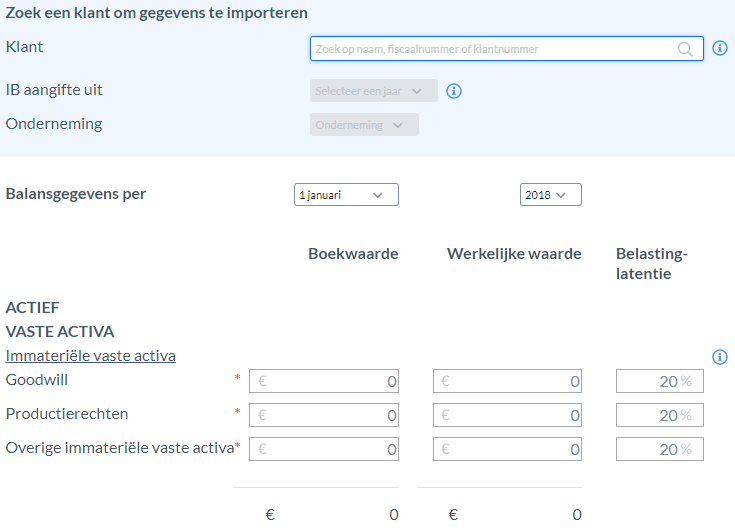
Task: Open the info icon next to Klant search
Action: pyautogui.click(x=720, y=48)
